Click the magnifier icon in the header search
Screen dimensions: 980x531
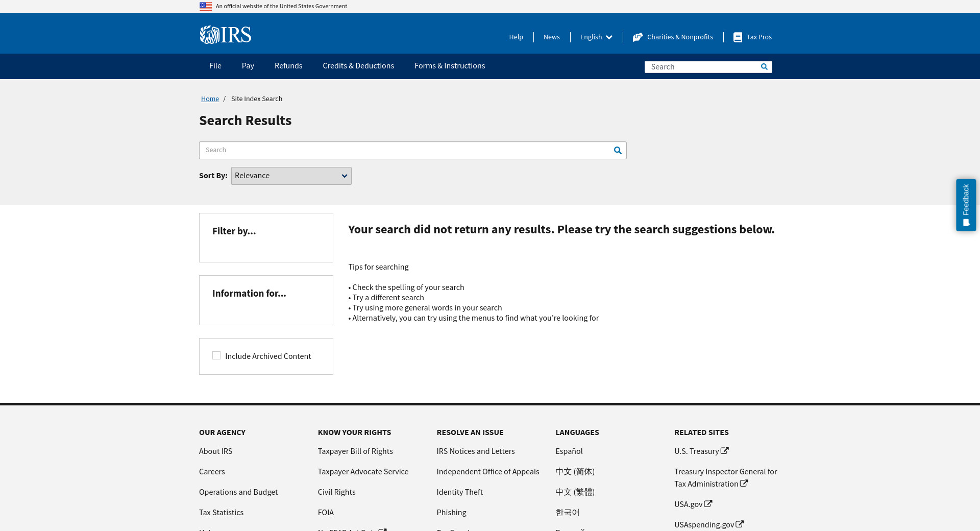[764, 67]
